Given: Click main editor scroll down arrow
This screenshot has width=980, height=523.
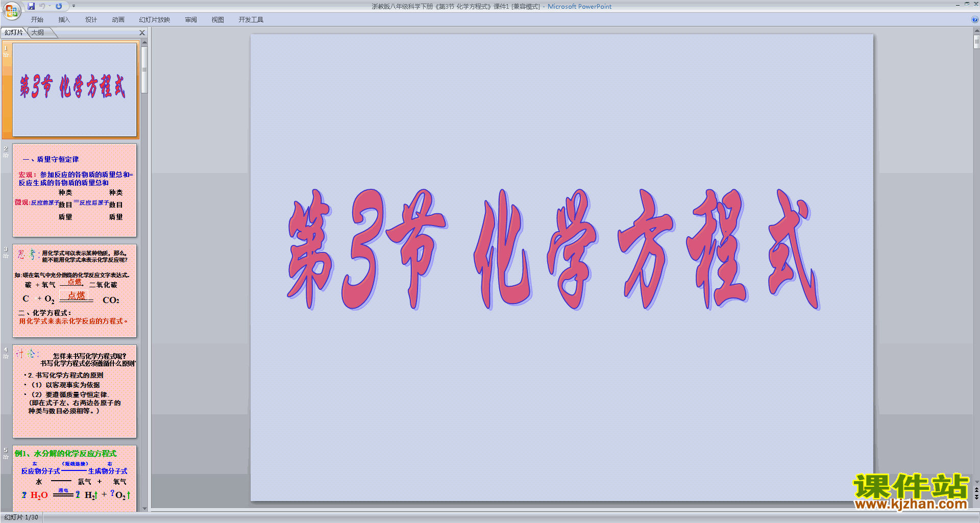Looking at the screenshot, I should coord(976,482).
